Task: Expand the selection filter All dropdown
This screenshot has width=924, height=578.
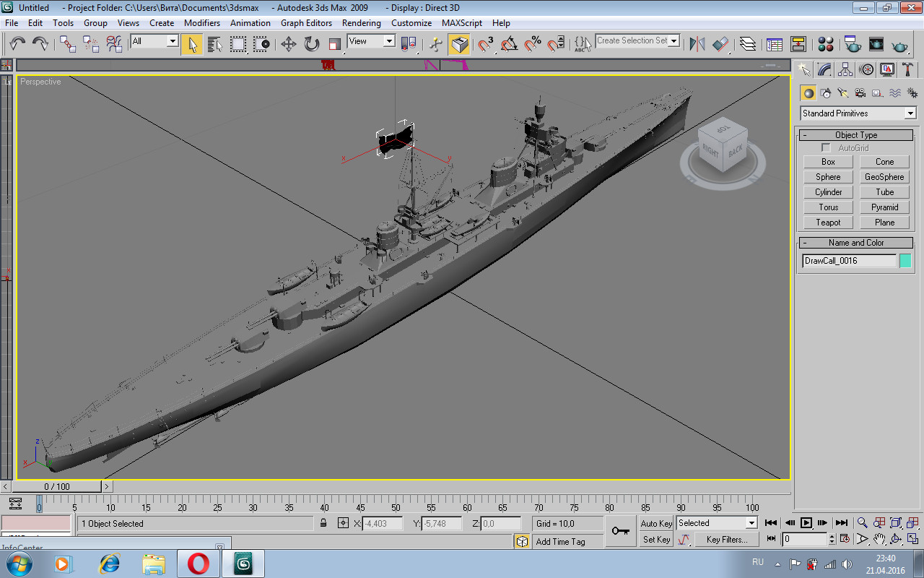Action: [172, 42]
